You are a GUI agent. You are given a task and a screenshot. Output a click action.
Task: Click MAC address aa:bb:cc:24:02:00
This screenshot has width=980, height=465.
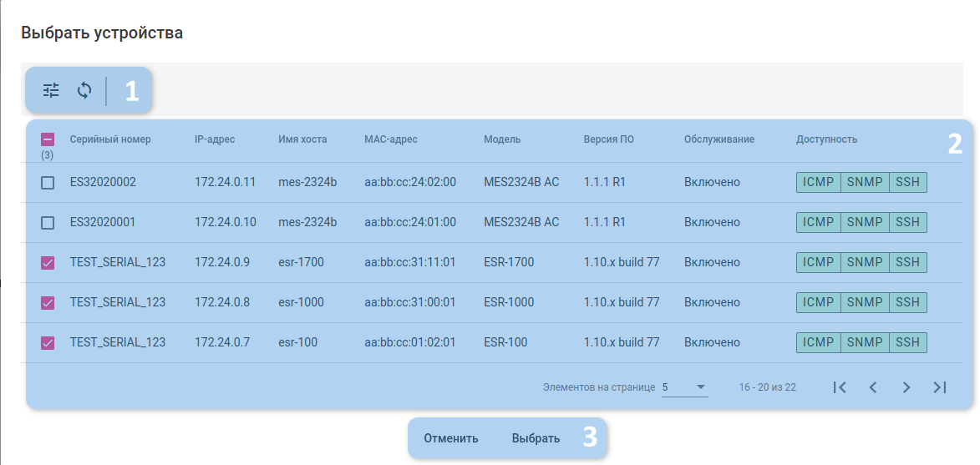pyautogui.click(x=410, y=182)
